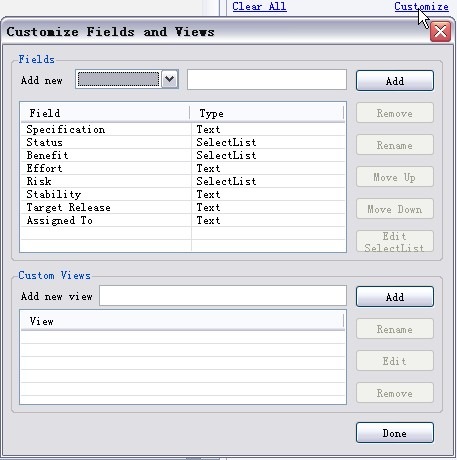Click the Type column header
457x460 pixels.
point(267,113)
